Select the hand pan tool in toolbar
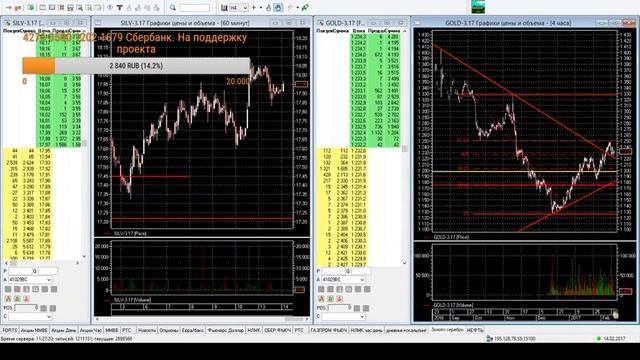640x360 pixels. pyautogui.click(x=278, y=8)
